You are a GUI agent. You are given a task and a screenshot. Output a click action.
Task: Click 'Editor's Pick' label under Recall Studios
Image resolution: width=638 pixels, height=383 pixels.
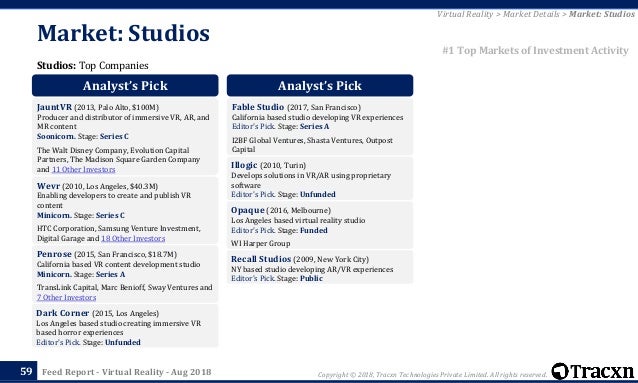(x=253, y=278)
